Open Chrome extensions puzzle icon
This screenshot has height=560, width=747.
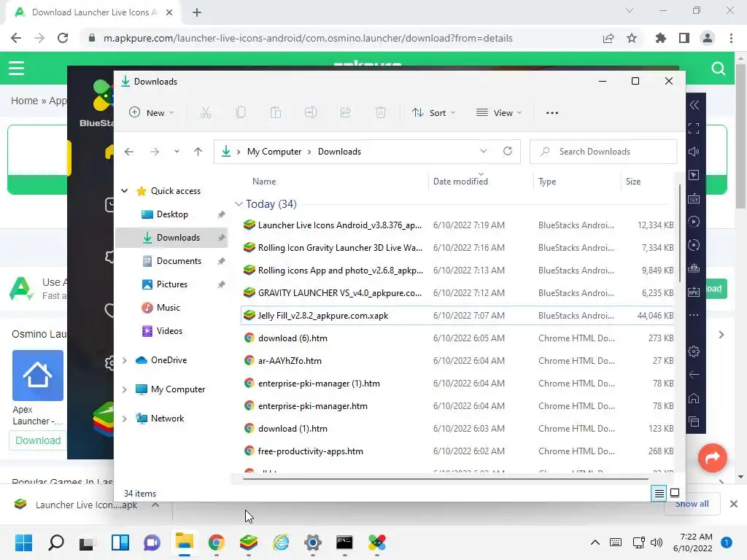tap(660, 38)
